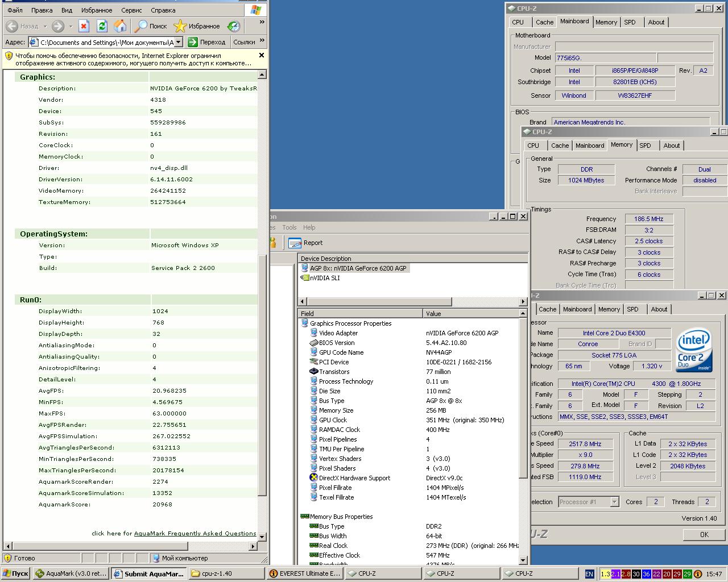Click the yellow 1.3 tray indicator

click(x=605, y=574)
